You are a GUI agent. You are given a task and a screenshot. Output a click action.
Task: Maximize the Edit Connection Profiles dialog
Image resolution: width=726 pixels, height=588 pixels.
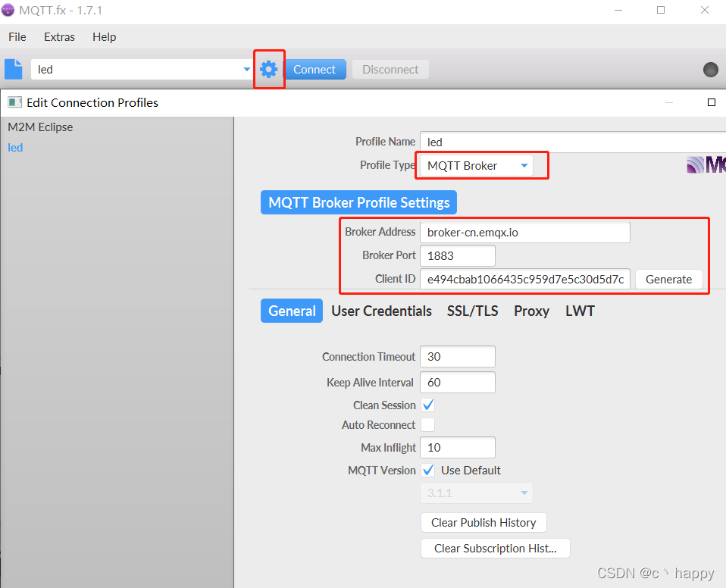coord(712,102)
